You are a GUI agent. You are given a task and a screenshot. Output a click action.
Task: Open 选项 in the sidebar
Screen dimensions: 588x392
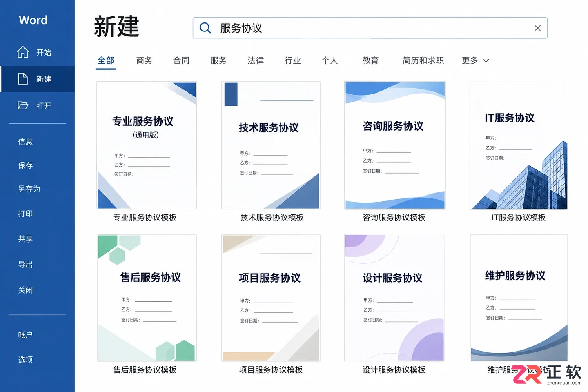[25, 360]
